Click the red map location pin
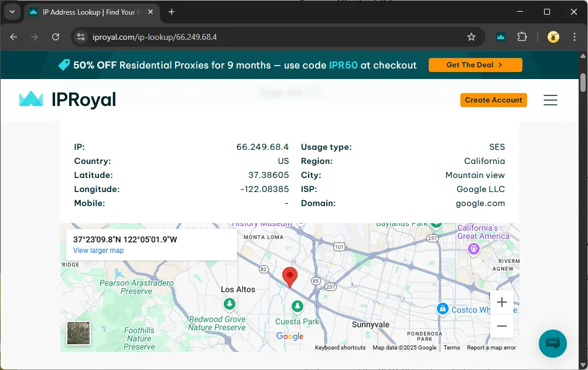Screen dimensions: 588x370 coord(290,276)
